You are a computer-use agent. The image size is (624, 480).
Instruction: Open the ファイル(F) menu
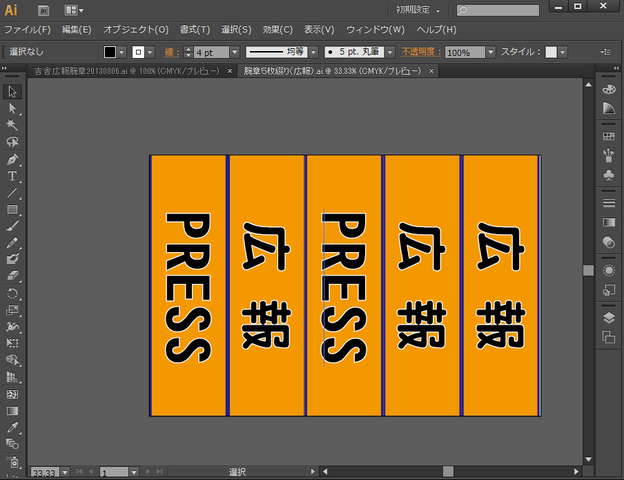(x=27, y=30)
